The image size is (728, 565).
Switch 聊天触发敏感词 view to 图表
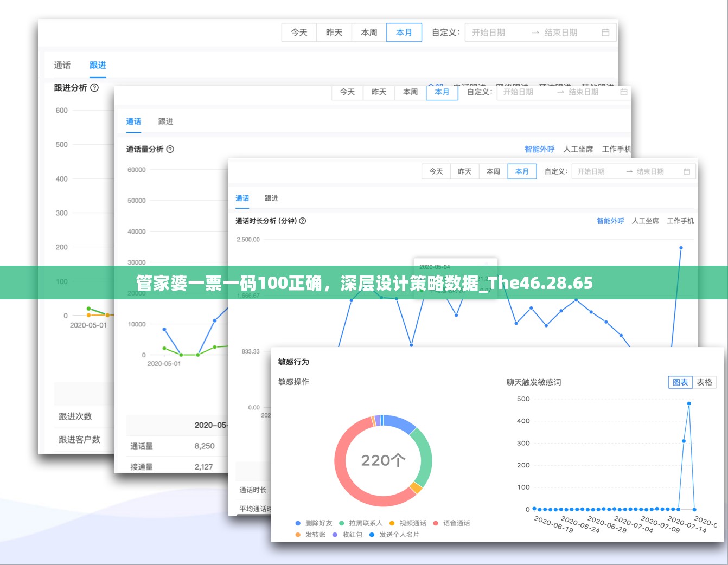pyautogui.click(x=680, y=382)
